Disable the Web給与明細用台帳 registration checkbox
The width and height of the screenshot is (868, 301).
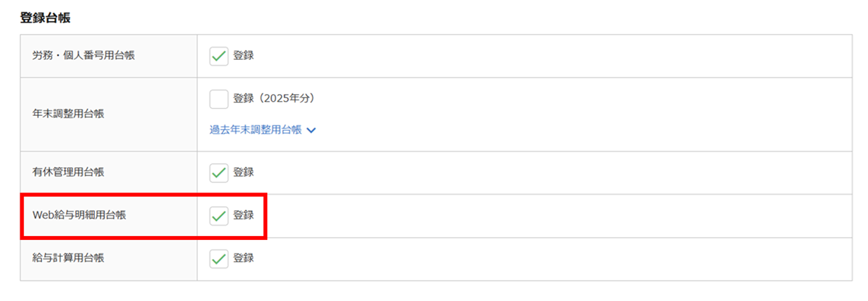218,216
